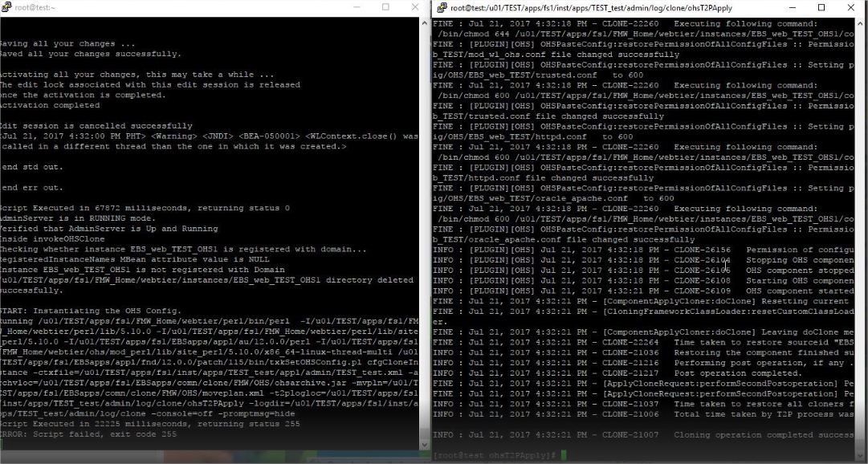Maximize the root@test:~ terminal window
Image resolution: width=868 pixels, height=464 pixels.
pos(385,7)
